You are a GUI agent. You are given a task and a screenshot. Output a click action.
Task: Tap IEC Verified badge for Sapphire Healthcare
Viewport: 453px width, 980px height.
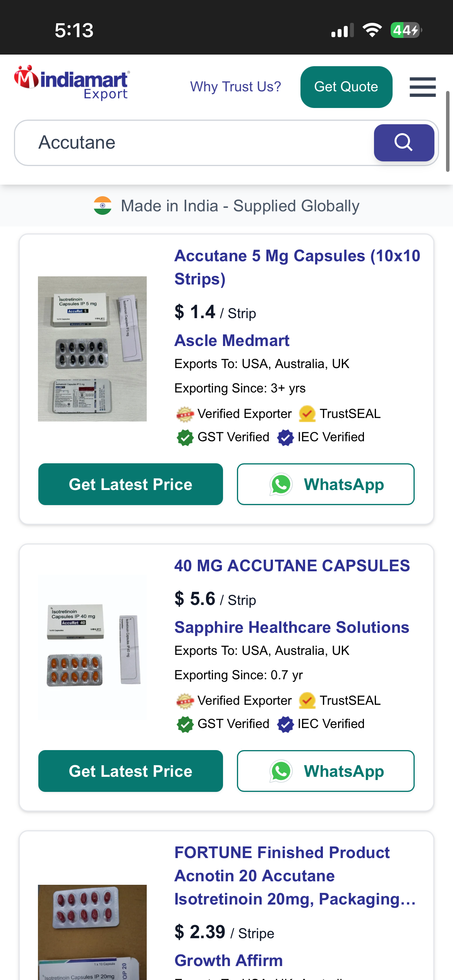click(321, 724)
